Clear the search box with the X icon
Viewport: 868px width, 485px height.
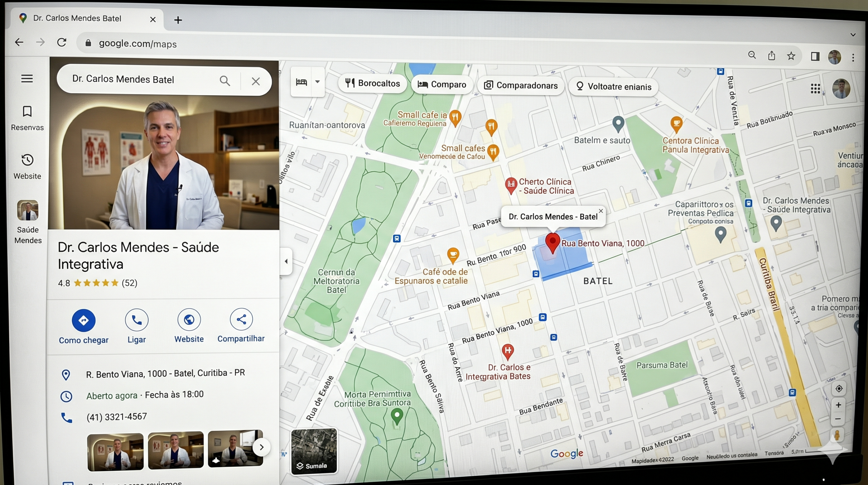(256, 81)
